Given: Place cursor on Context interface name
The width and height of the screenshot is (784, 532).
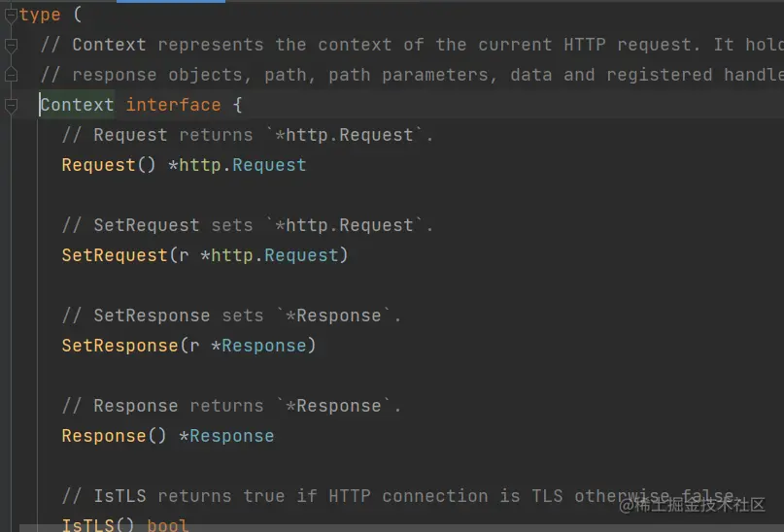Looking at the screenshot, I should 77,105.
